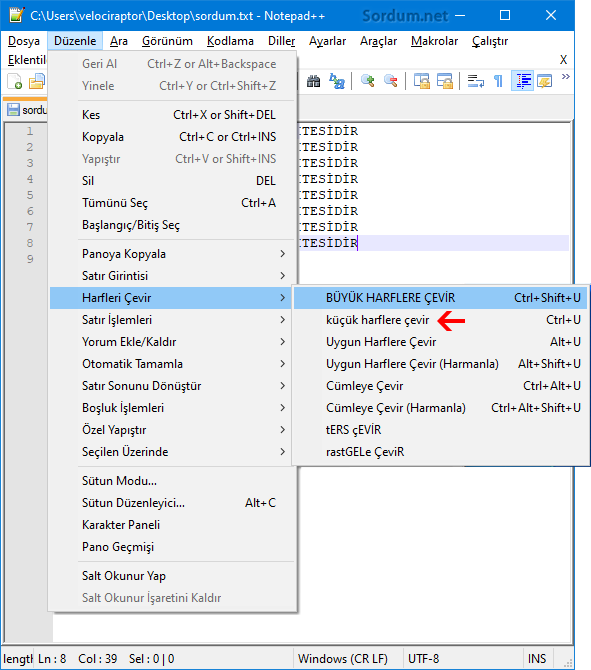Choose Kopyala menu entry
The height and width of the screenshot is (670, 591).
tap(173, 137)
